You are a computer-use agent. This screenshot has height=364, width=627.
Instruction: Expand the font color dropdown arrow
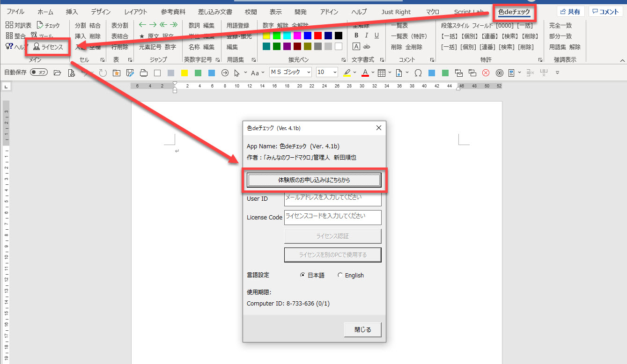point(373,73)
